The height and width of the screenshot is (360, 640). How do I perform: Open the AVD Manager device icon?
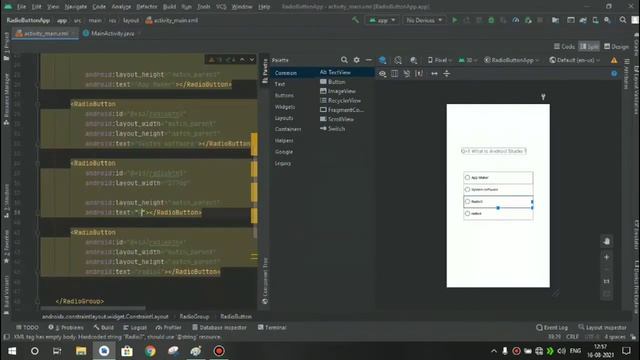(x=596, y=20)
